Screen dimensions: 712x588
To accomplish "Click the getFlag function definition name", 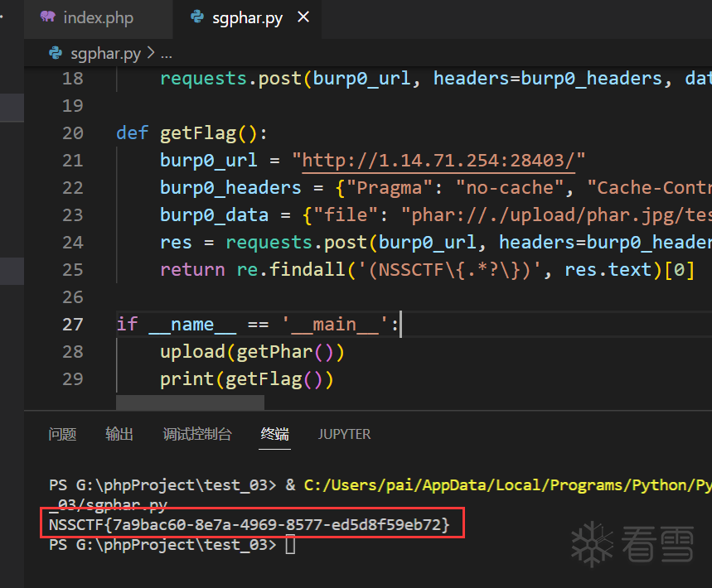I will coord(198,133).
